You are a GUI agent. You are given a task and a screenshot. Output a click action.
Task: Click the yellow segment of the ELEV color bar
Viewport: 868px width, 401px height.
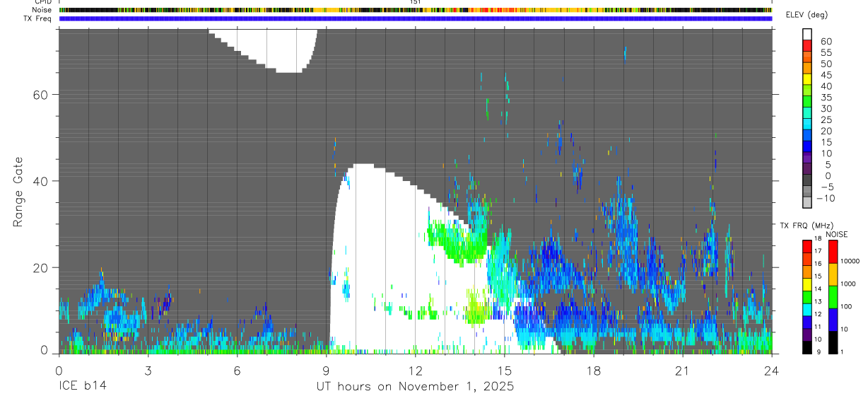[x=807, y=79]
